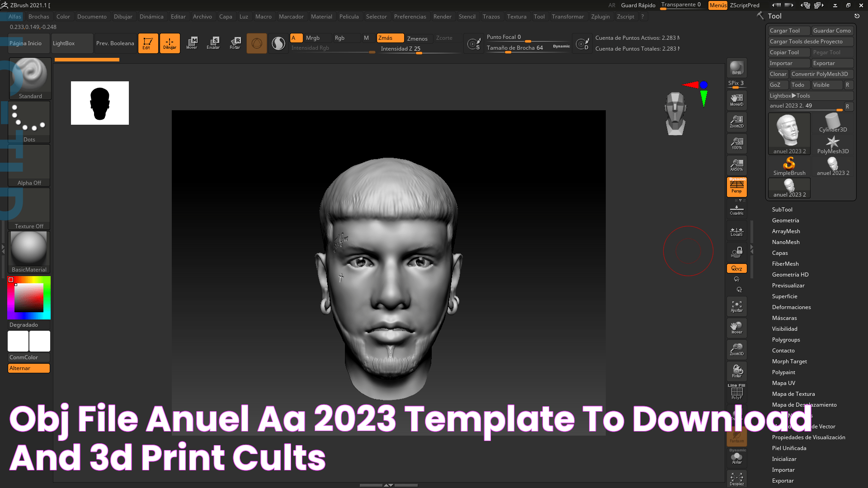Toggle the lock camera icon
Image resolution: width=868 pixels, height=488 pixels.
click(x=737, y=252)
